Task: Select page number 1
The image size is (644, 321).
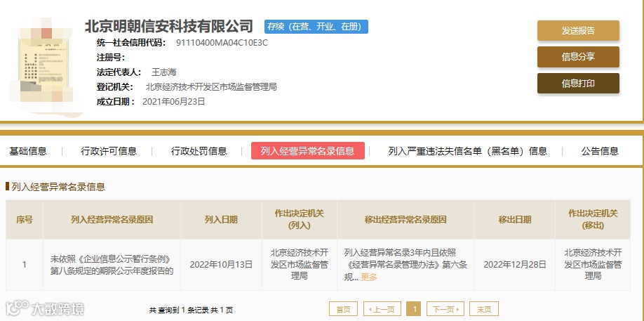Action: pyautogui.click(x=414, y=309)
